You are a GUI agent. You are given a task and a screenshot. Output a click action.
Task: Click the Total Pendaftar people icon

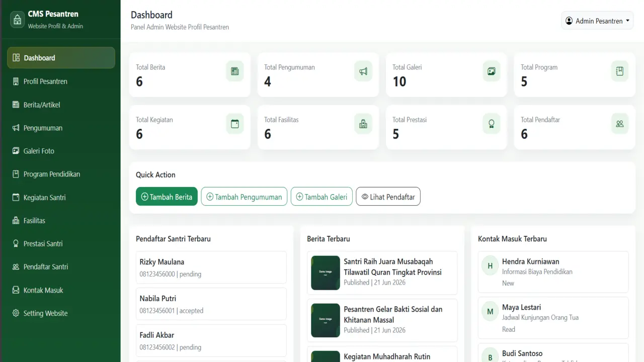point(620,124)
